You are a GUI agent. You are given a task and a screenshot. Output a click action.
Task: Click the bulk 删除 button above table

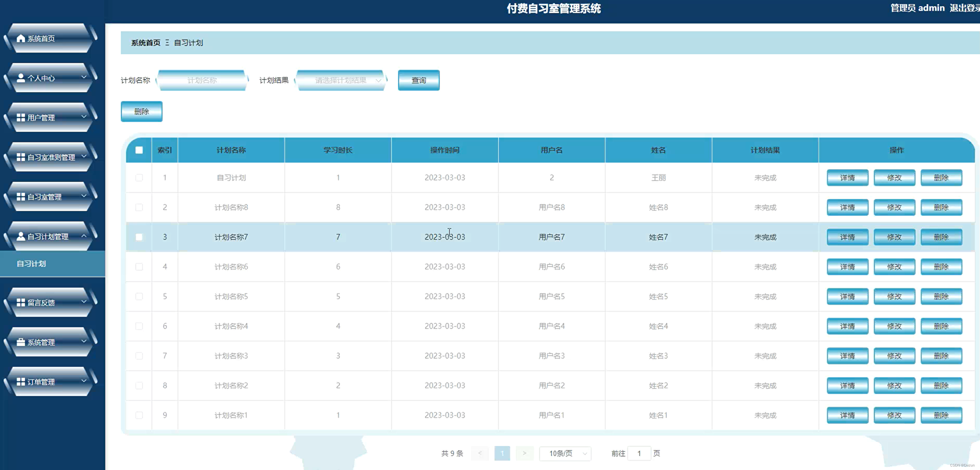[x=141, y=112]
